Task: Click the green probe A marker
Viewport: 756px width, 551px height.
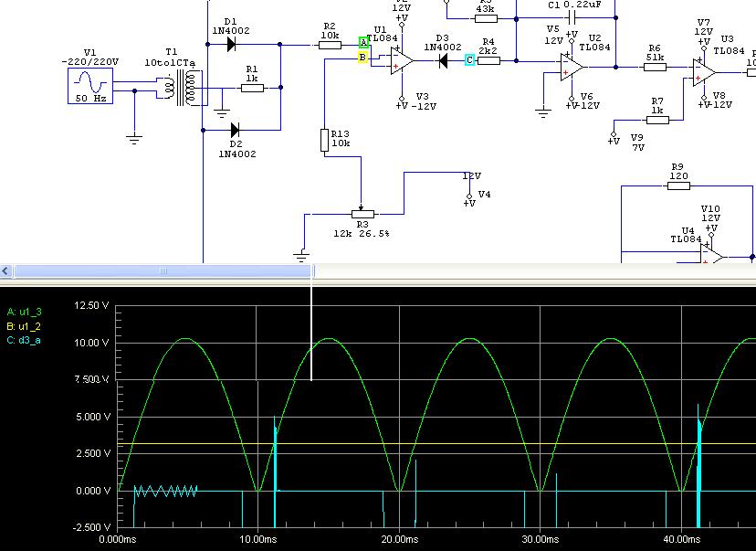Action: [x=363, y=43]
